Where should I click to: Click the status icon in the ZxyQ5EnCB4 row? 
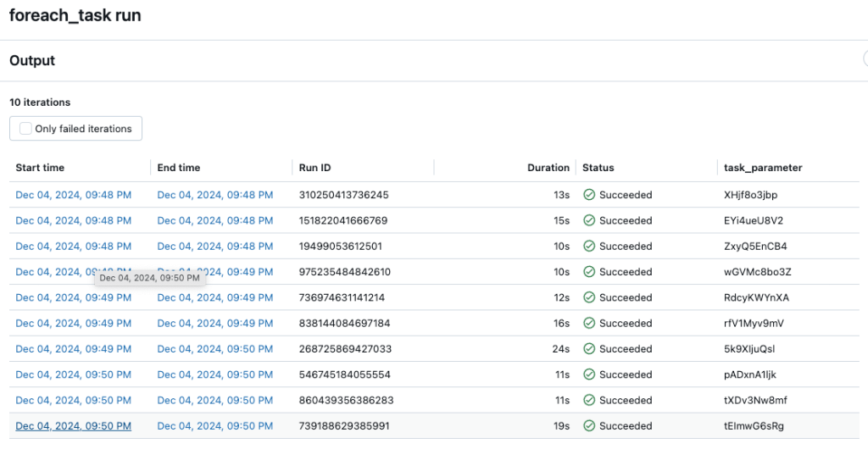coord(589,247)
